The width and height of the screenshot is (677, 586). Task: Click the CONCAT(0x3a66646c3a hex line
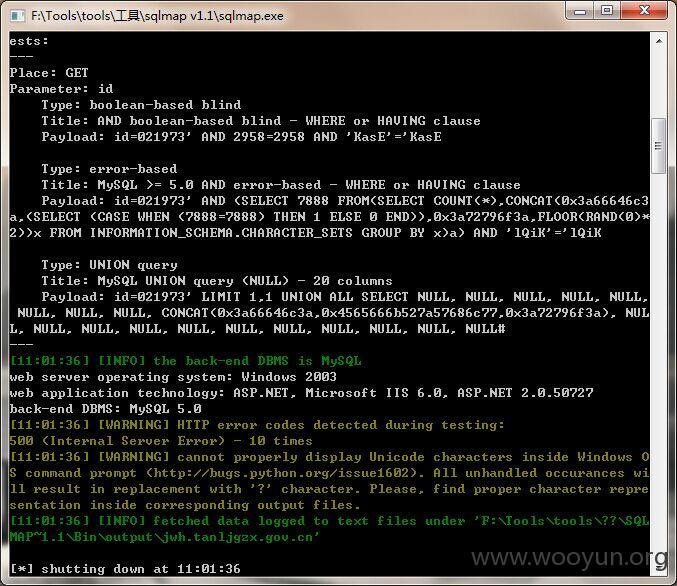pyautogui.click(x=333, y=313)
